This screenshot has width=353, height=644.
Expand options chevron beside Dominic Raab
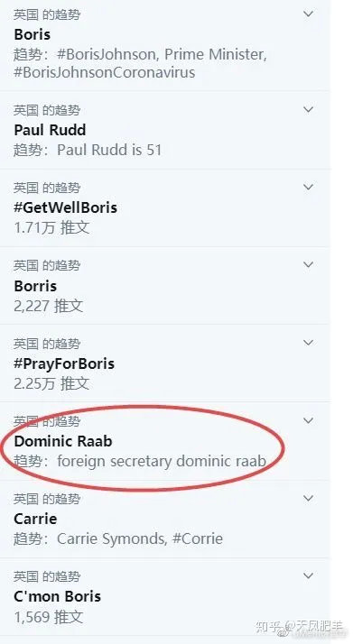[308, 420]
